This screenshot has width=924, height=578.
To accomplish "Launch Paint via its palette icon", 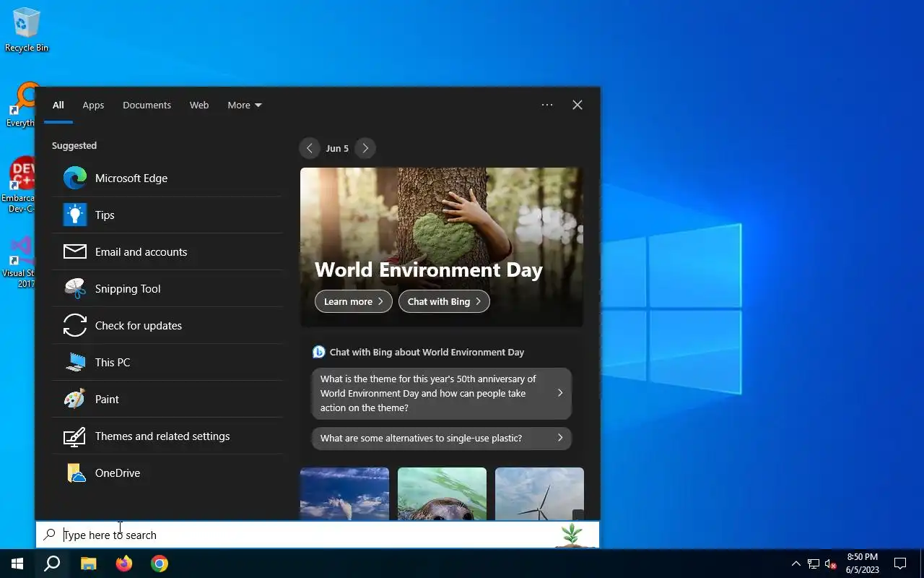I will point(75,399).
